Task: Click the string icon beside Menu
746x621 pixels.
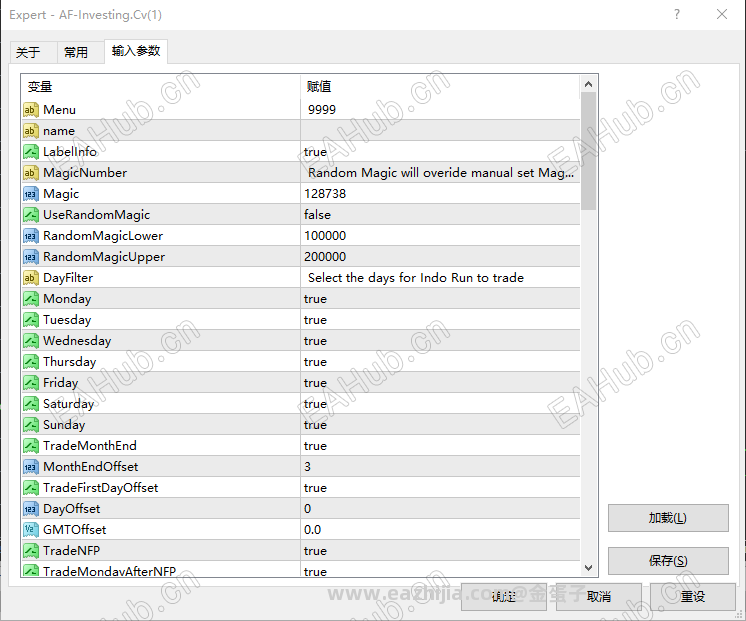Action: coord(31,110)
